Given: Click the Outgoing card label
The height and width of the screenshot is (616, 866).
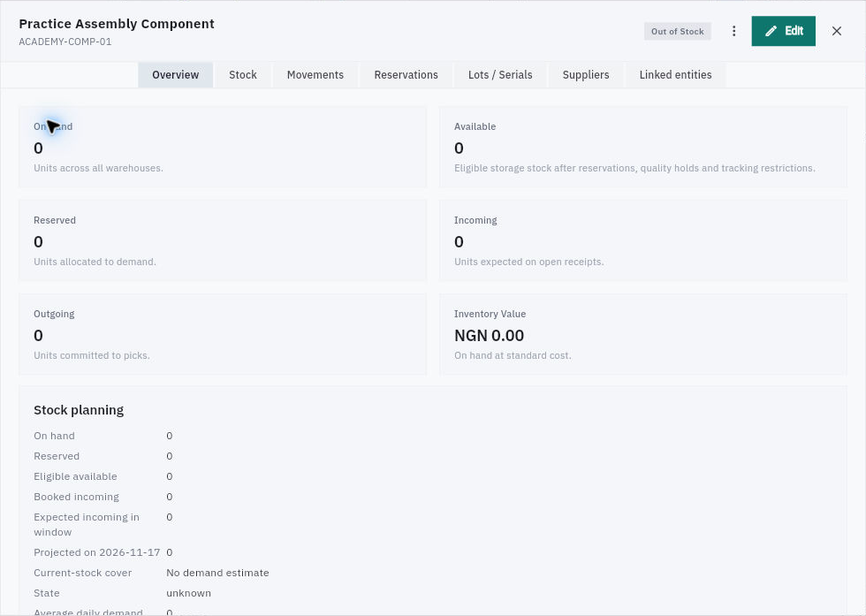Looking at the screenshot, I should (x=54, y=314).
